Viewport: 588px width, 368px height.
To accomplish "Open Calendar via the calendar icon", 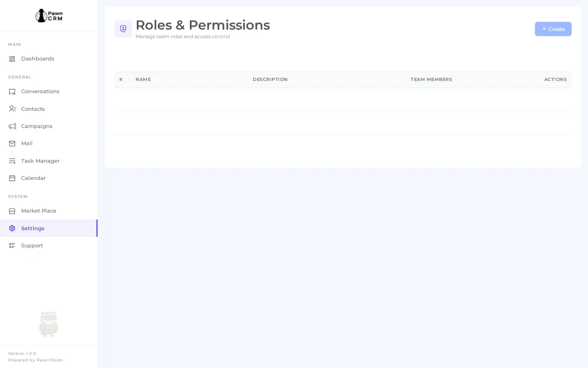I will tap(12, 178).
